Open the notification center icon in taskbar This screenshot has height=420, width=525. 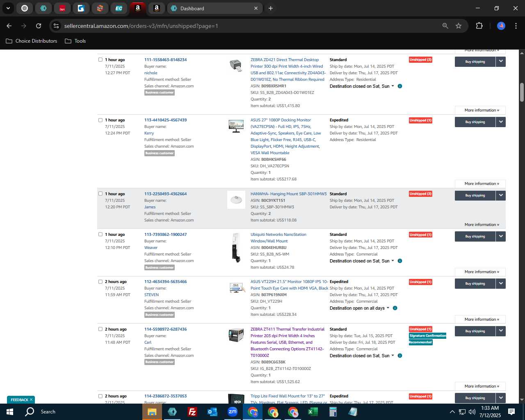(511, 412)
